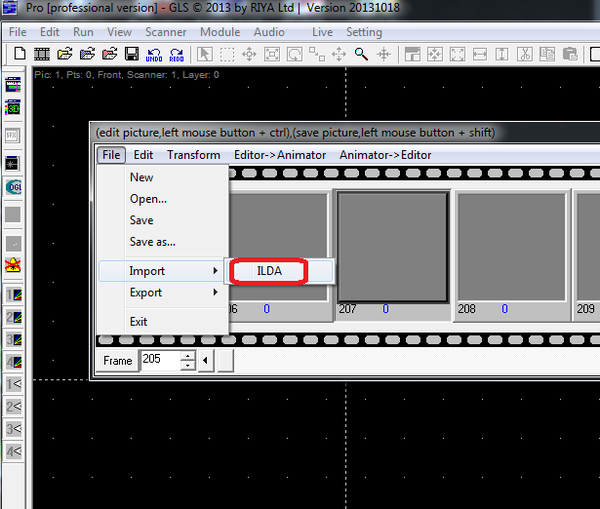Click the Undo toolbar icon
Viewport: 600px width, 509px height.
pos(154,54)
